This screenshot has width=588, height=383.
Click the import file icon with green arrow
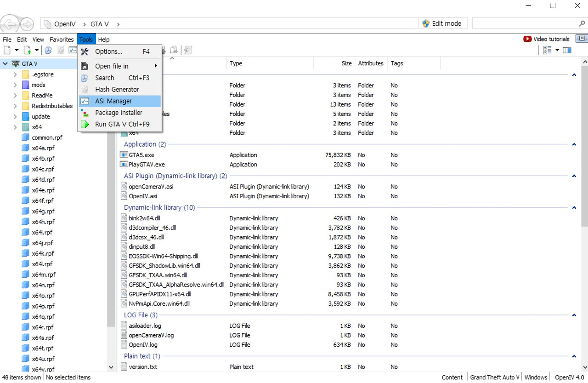pos(27,50)
